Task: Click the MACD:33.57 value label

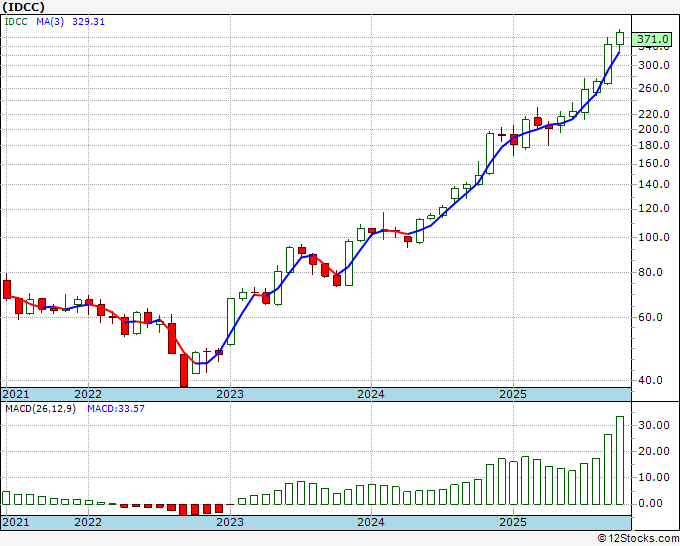Action: 116,409
